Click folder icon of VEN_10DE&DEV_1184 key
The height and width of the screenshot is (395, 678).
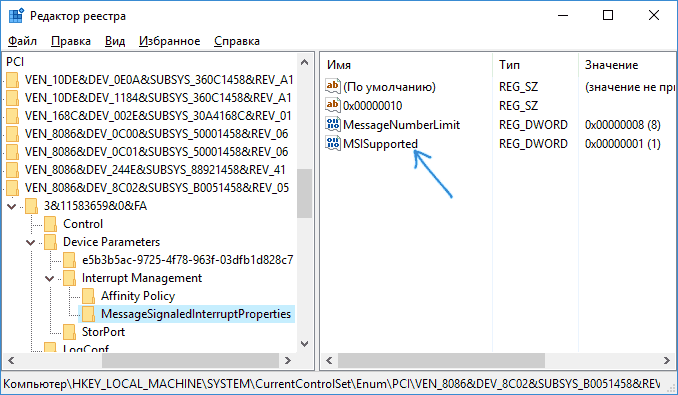(x=12, y=98)
